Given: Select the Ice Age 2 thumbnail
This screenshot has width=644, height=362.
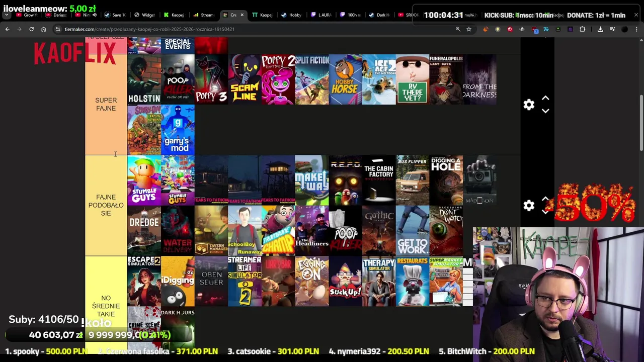Looking at the screenshot, I should (x=379, y=79).
